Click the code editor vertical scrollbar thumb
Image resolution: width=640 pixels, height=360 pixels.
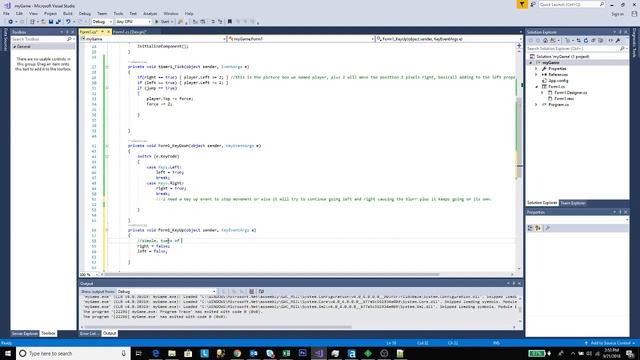tap(519, 139)
